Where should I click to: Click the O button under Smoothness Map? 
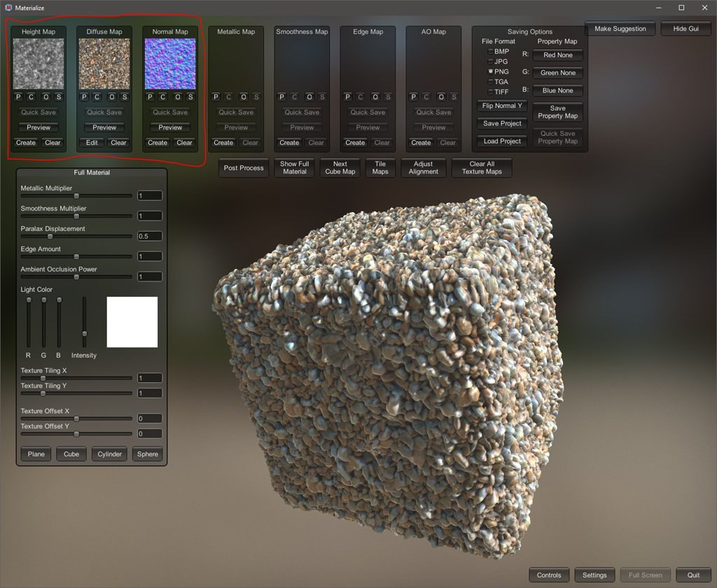pyautogui.click(x=309, y=97)
